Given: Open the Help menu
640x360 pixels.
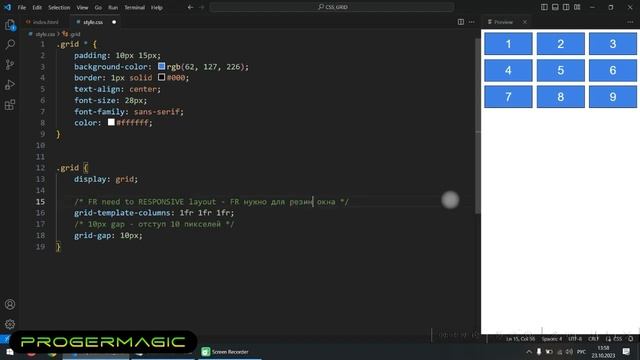Looking at the screenshot, I should [x=157, y=7].
